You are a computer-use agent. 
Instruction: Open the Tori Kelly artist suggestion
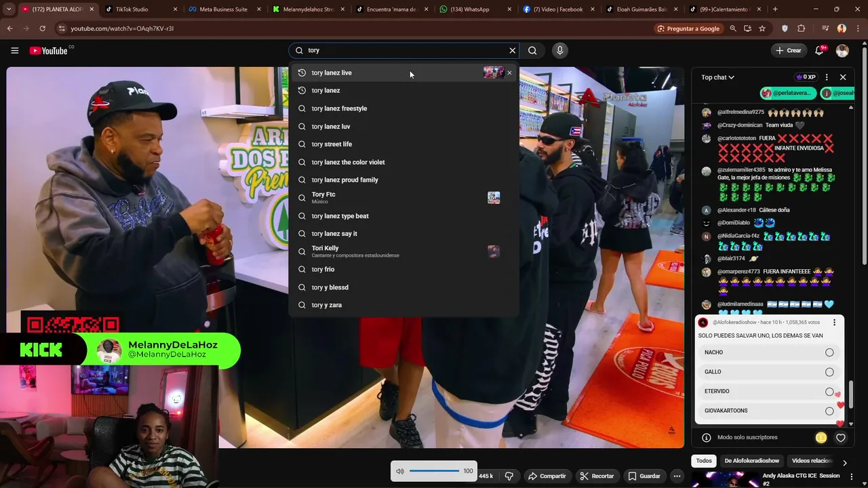(403, 251)
